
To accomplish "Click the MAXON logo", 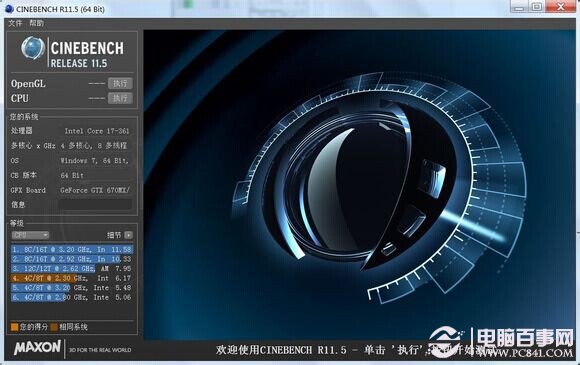I will 37,348.
